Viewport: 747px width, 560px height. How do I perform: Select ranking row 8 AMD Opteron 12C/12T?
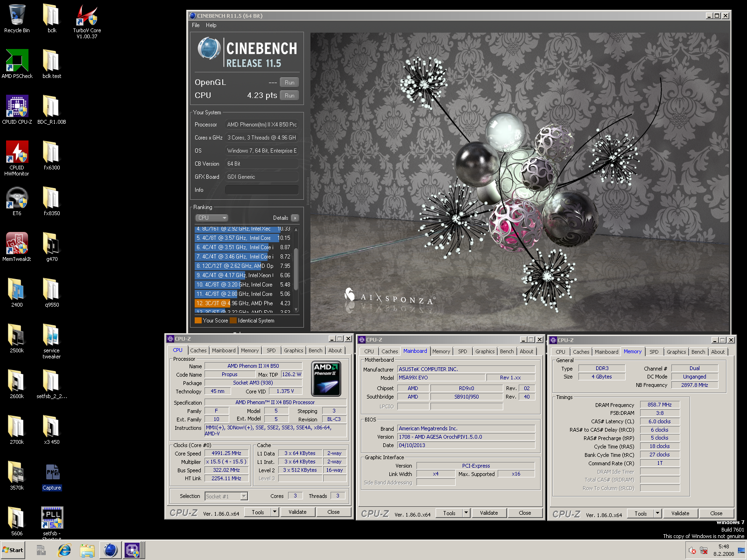pyautogui.click(x=243, y=266)
